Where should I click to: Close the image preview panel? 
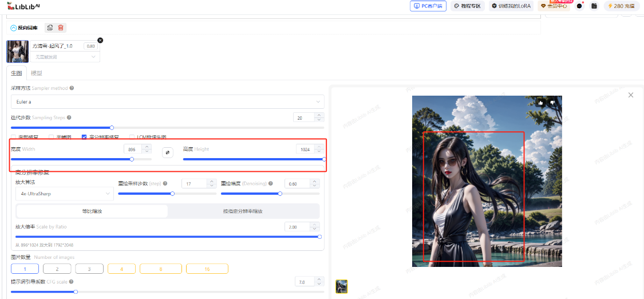tap(631, 95)
